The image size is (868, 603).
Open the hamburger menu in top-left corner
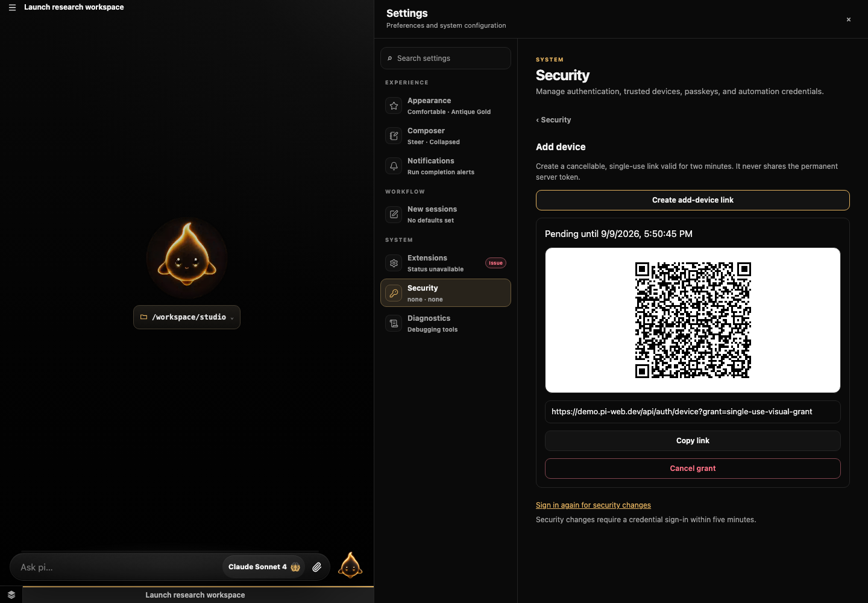click(12, 7)
